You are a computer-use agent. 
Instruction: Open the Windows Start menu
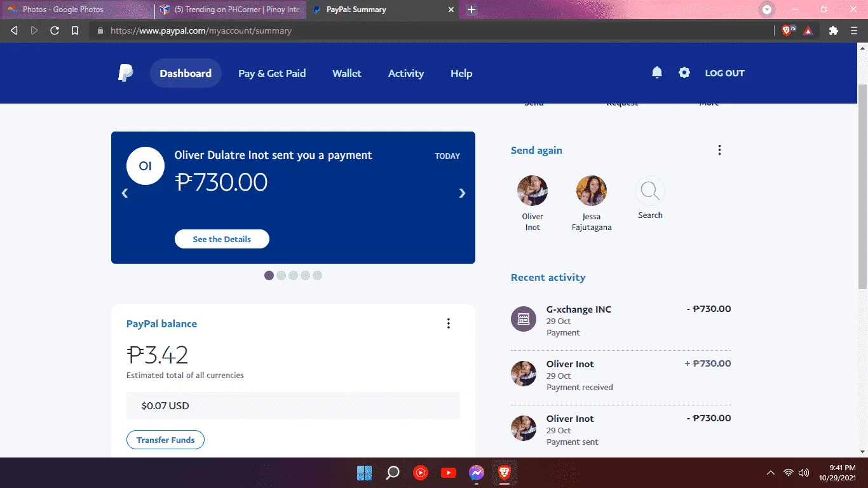[x=364, y=473]
